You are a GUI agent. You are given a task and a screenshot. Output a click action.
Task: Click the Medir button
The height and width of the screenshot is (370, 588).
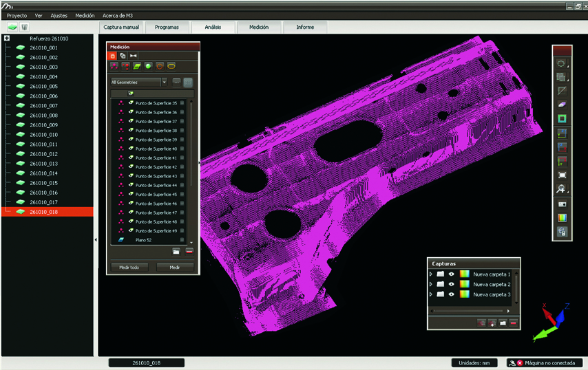[x=175, y=267]
